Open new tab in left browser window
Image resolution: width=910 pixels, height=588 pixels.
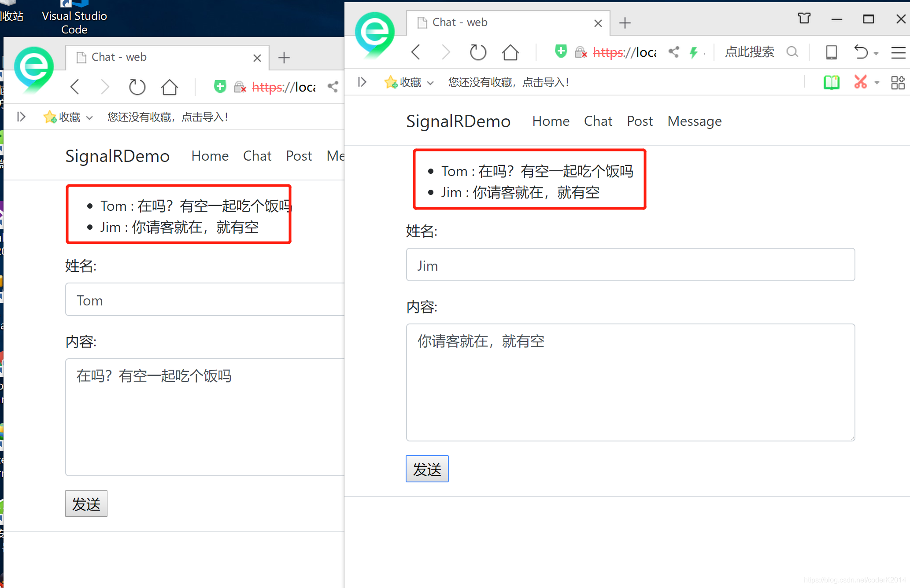(284, 58)
